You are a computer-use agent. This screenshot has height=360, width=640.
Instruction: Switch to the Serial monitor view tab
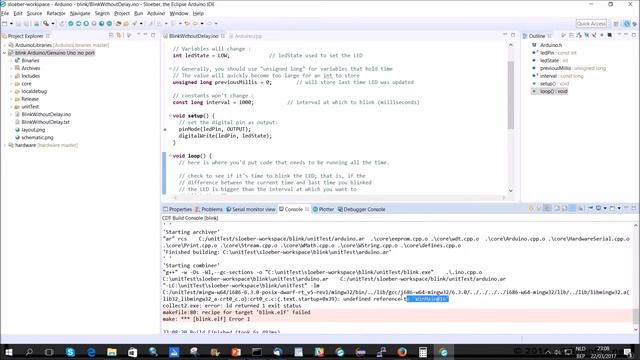coord(250,209)
